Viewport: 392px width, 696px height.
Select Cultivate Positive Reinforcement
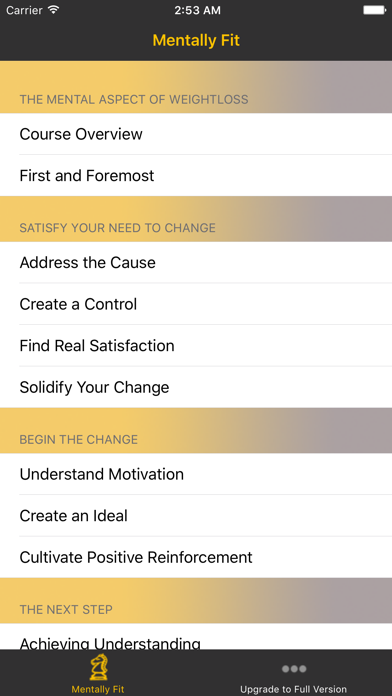point(196,558)
